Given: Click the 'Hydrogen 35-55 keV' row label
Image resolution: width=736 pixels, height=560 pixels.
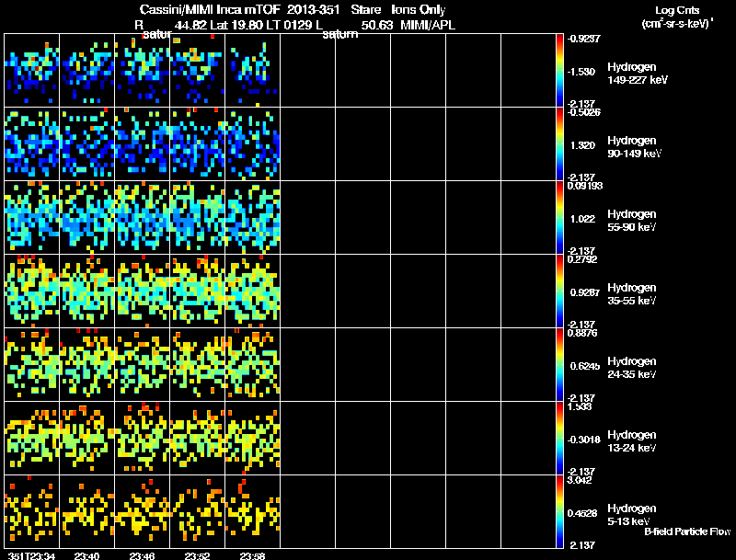Looking at the screenshot, I should (632, 294).
